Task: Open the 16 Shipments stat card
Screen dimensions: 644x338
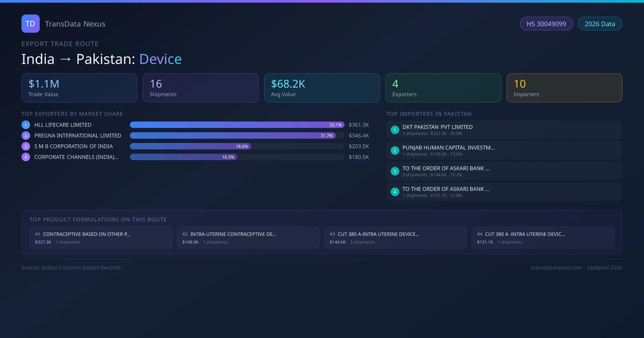Action: [200, 88]
